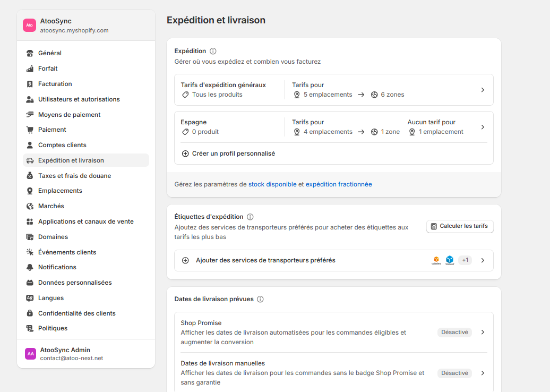Click the Marchés globe icon
The height and width of the screenshot is (392, 550).
coord(30,206)
